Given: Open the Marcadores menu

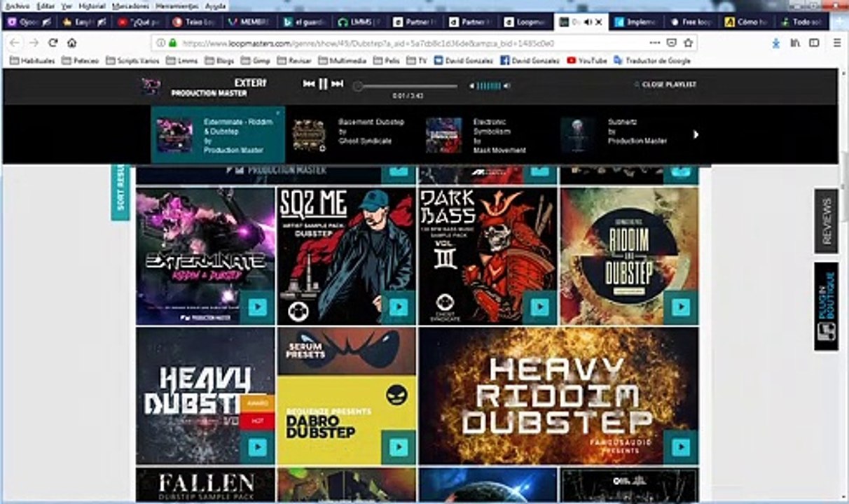Looking at the screenshot, I should [130, 5].
